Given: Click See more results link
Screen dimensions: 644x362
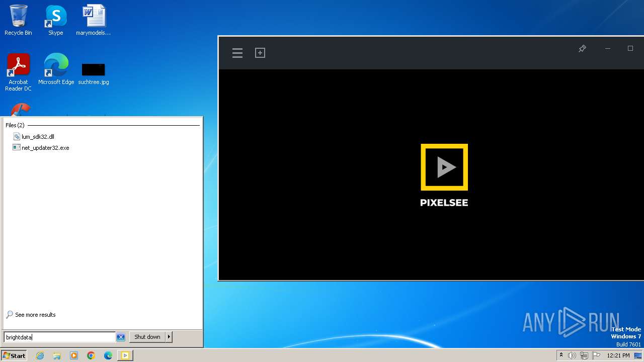Looking at the screenshot, I should pyautogui.click(x=35, y=315).
